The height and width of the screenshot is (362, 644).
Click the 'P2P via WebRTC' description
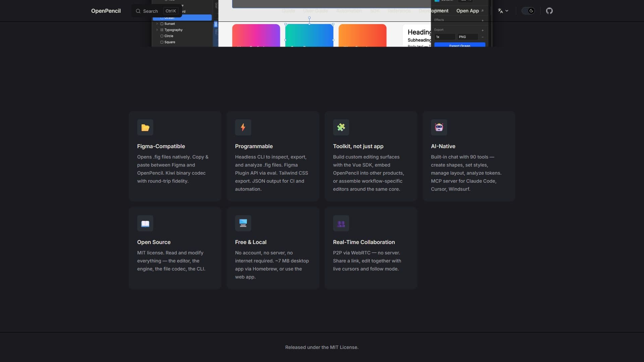[367, 261]
